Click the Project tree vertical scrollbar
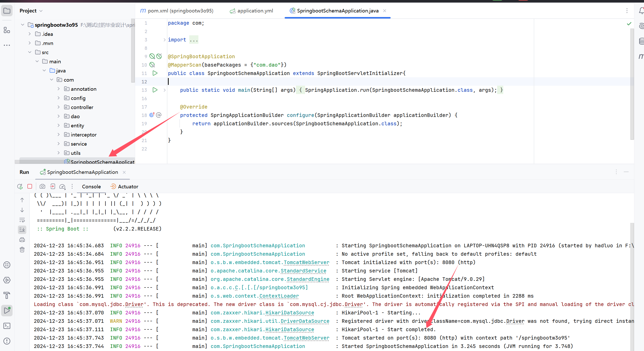This screenshot has height=351, width=644. click(133, 51)
